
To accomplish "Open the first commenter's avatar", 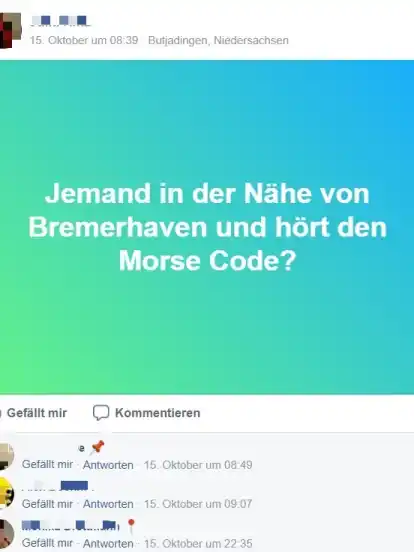I will point(6,456).
